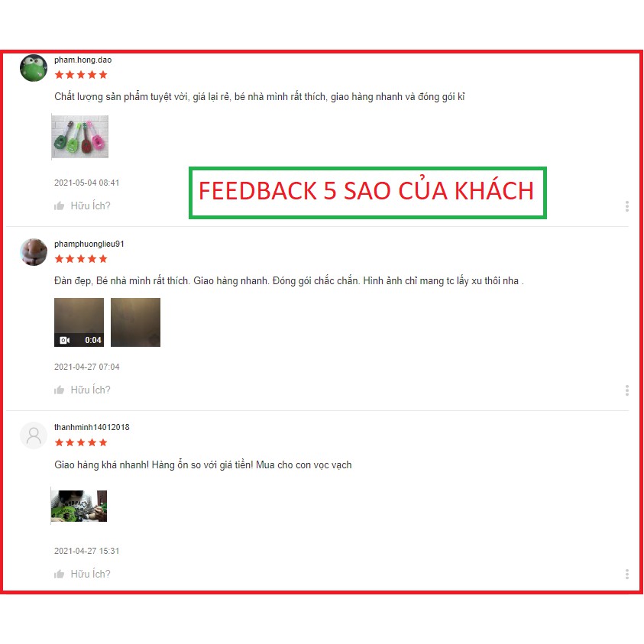Screen dimensions: 644x644
Task: Click username phamphuonglieu91
Action: click(x=89, y=244)
